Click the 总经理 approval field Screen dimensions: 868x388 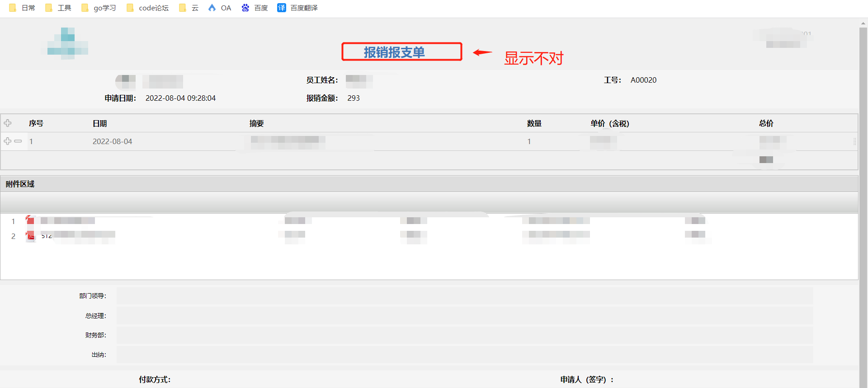[465, 316]
